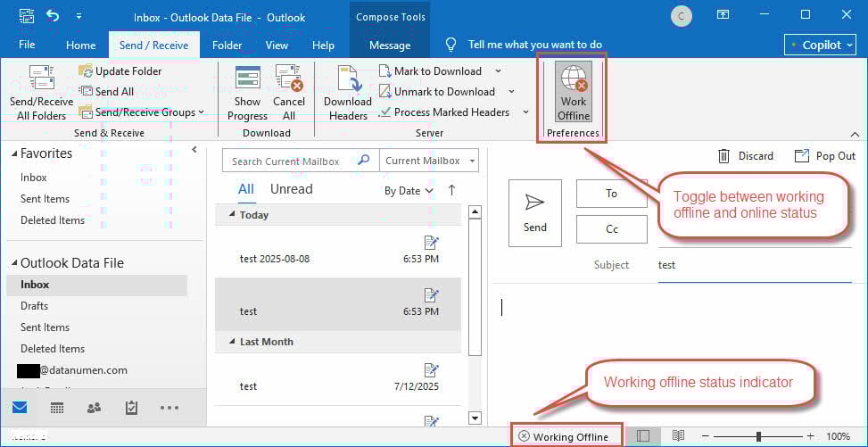Screen dimensions: 868x447
Task: Switch to the Home tab
Action: 81,45
